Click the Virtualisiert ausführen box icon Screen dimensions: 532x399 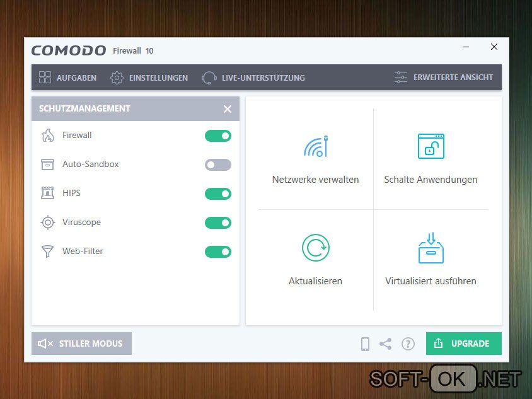(x=431, y=248)
